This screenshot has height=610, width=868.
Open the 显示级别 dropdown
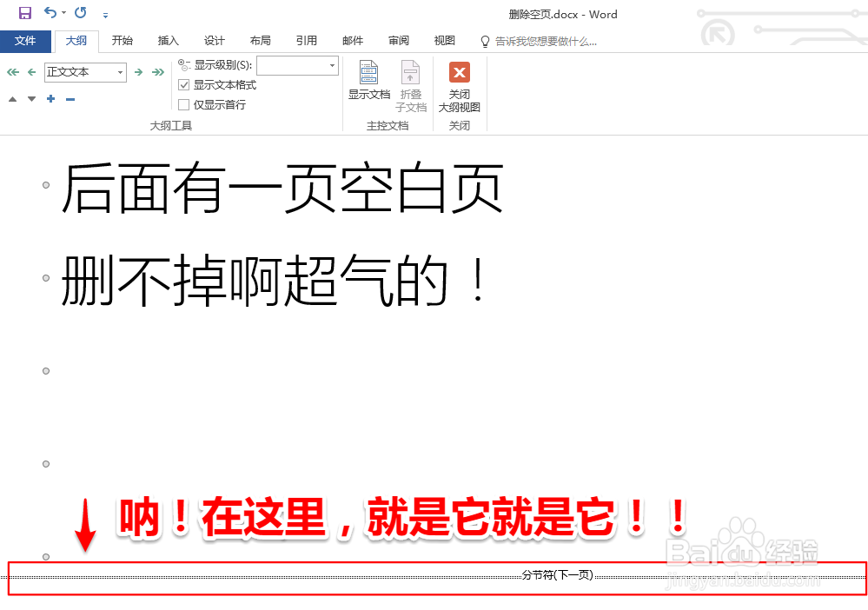tap(330, 65)
